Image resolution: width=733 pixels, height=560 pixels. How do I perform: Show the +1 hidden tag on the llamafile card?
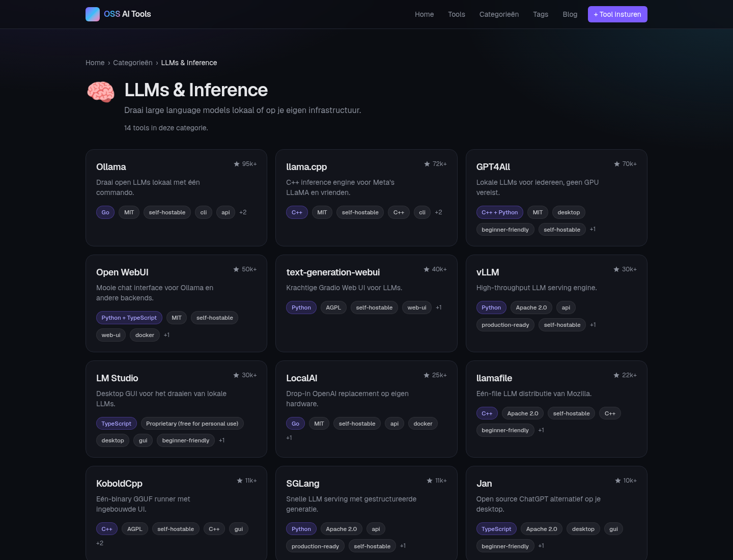(x=541, y=430)
